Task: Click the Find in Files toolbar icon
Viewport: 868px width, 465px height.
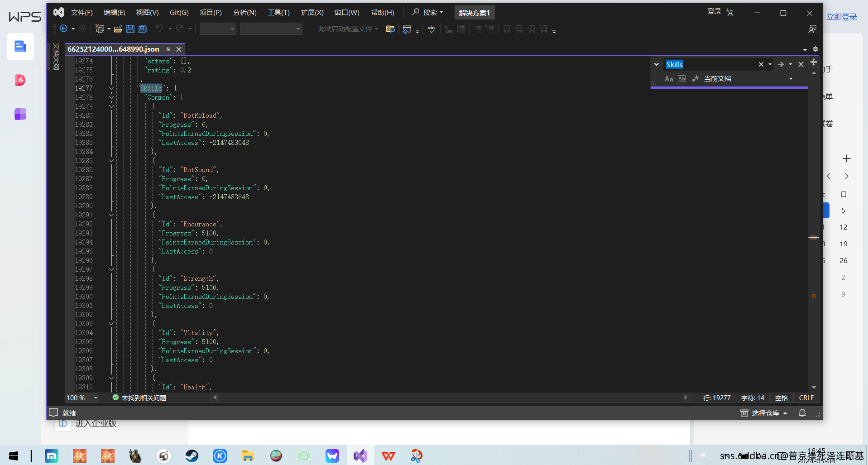Action: coord(390,29)
